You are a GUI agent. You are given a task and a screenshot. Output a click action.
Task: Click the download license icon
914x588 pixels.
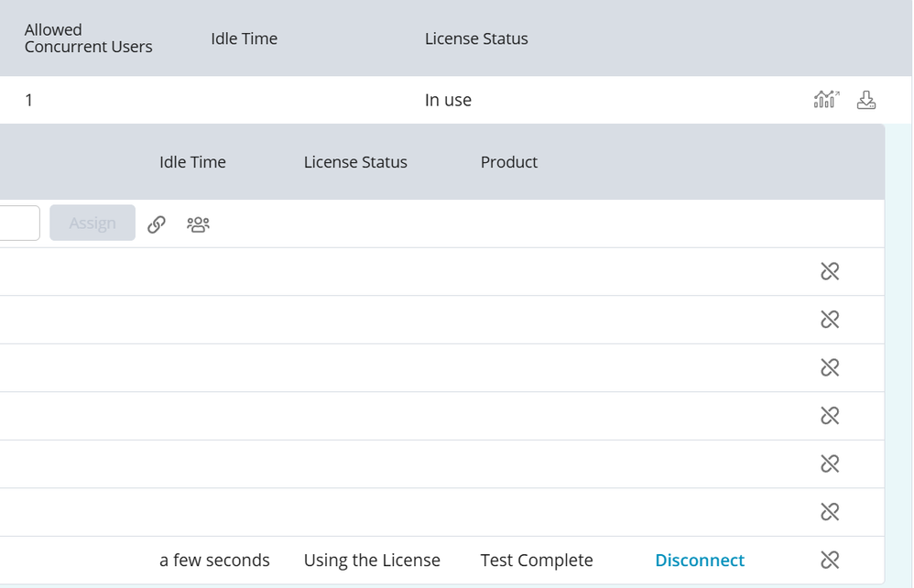tap(865, 100)
